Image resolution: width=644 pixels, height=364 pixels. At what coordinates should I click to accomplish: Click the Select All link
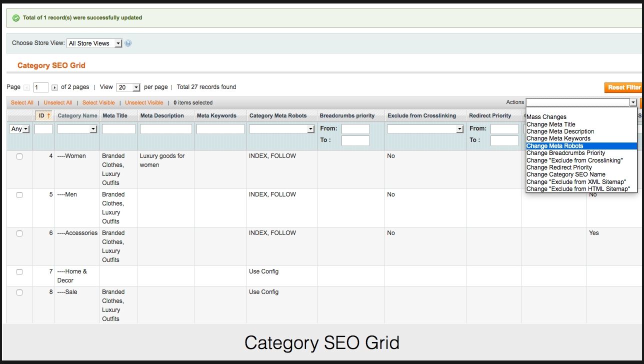point(22,102)
